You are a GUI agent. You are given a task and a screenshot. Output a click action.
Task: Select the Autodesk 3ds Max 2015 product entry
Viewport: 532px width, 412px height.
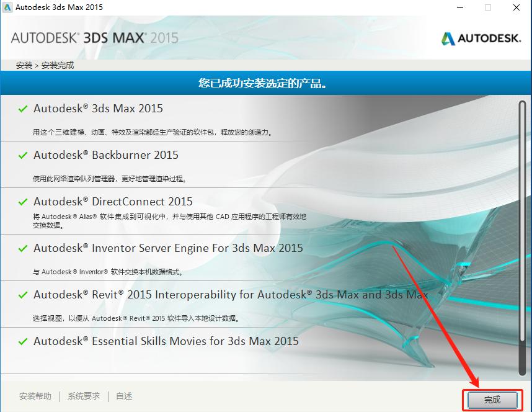(x=99, y=108)
